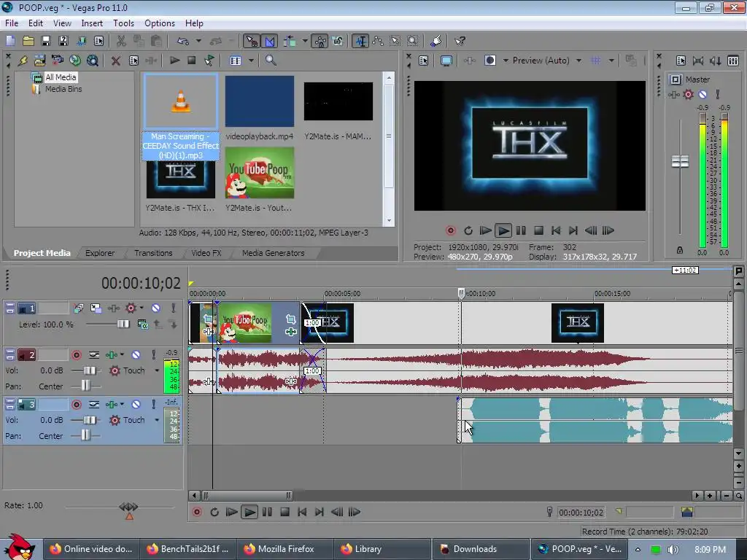Create a new project from the toolbar
The width and height of the screenshot is (747, 560).
point(10,41)
